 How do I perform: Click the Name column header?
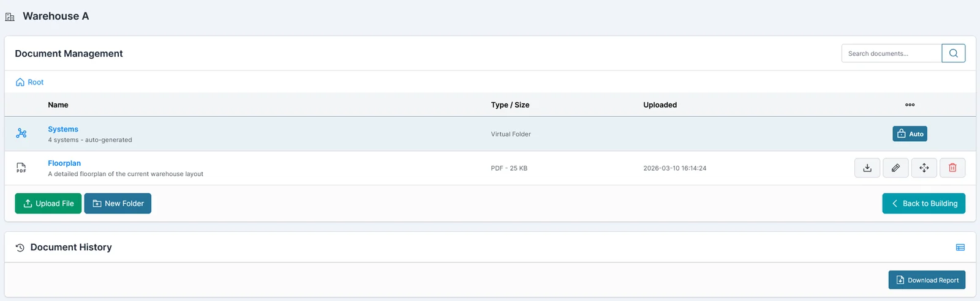[58, 105]
